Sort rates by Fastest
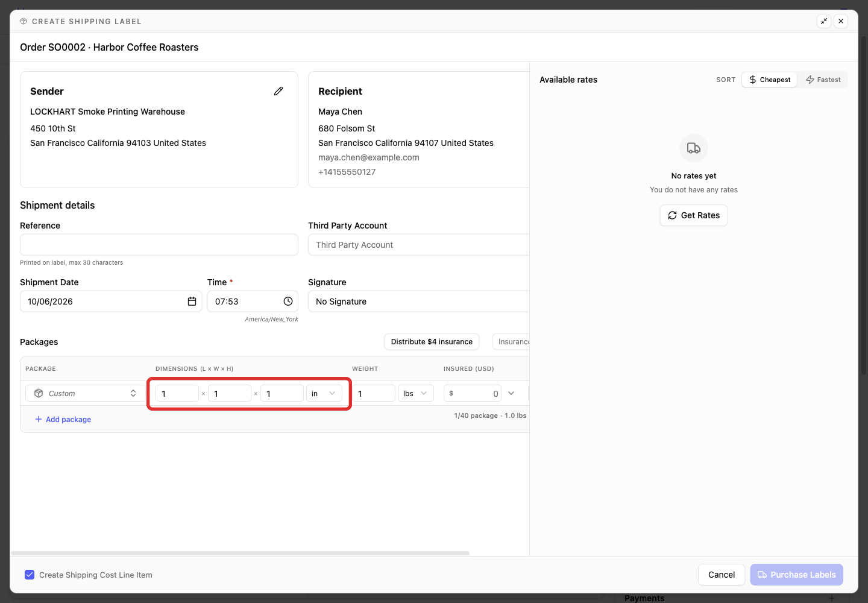This screenshot has width=868, height=603. [x=823, y=80]
